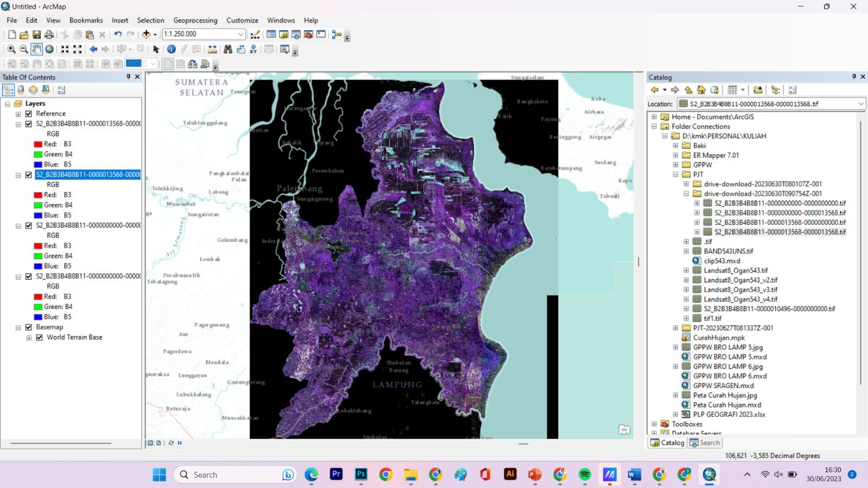Viewport: 868px width, 488px height.
Task: Go to Home folder in Catalog
Action: pyautogui.click(x=701, y=90)
